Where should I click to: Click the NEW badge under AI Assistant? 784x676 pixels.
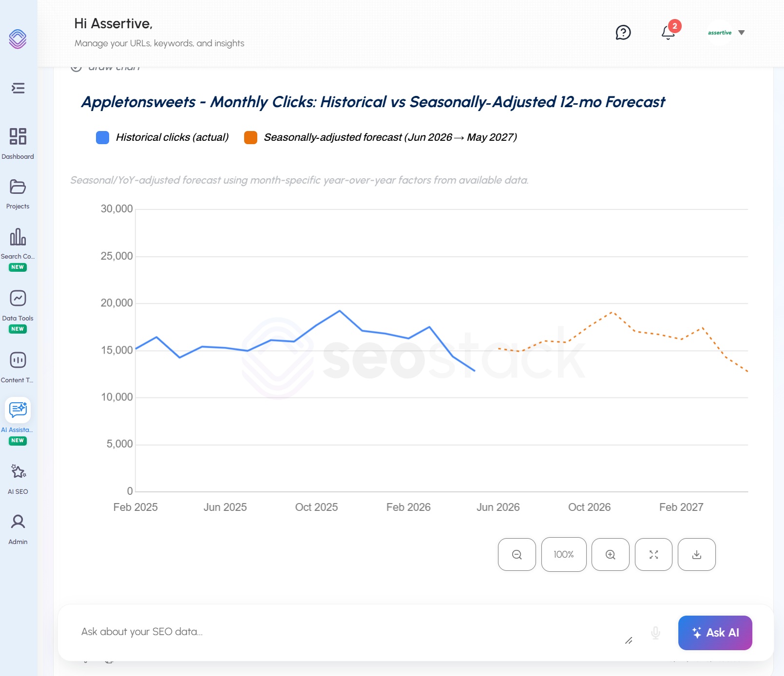[18, 440]
